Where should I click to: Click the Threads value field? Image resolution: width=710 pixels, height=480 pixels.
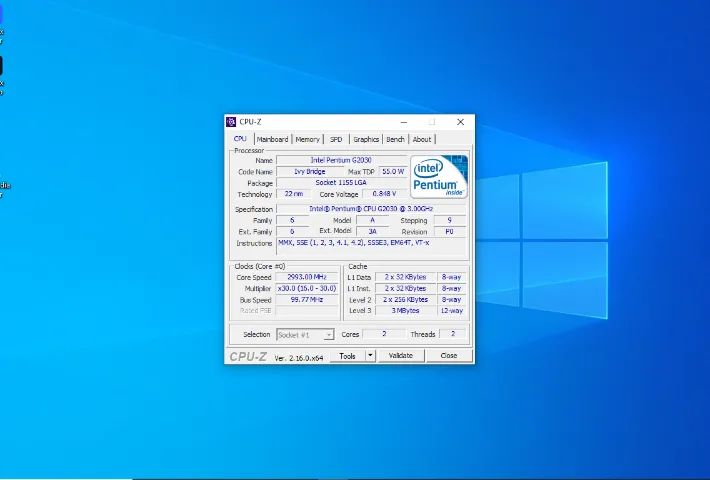453,334
